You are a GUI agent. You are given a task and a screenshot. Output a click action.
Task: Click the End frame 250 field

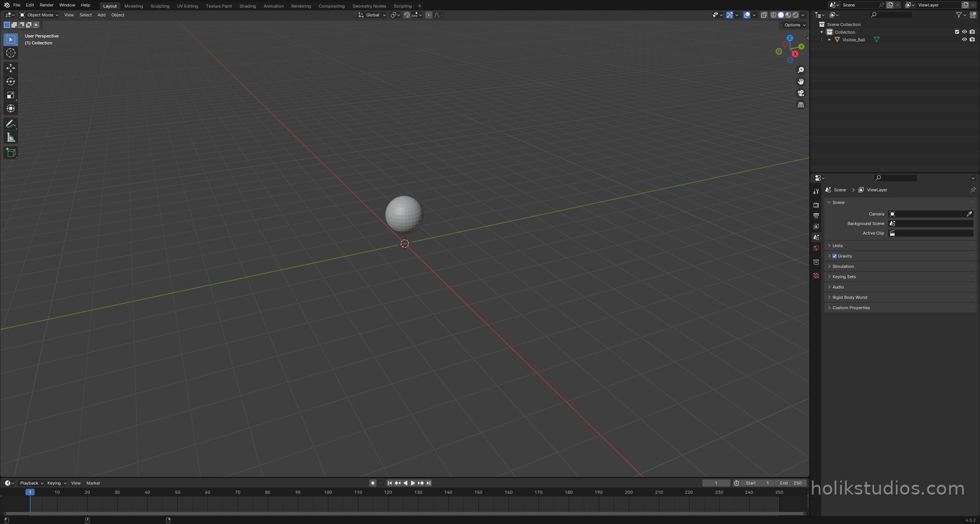[x=791, y=483]
